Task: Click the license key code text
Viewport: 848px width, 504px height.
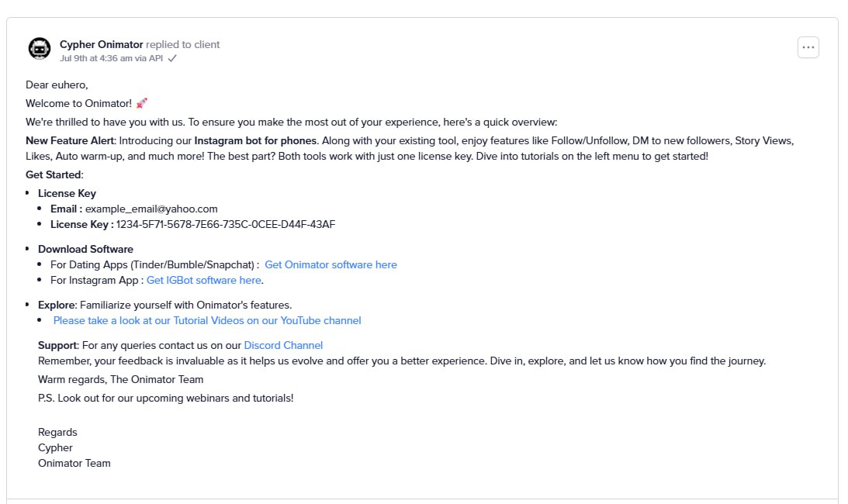Action: [x=226, y=224]
